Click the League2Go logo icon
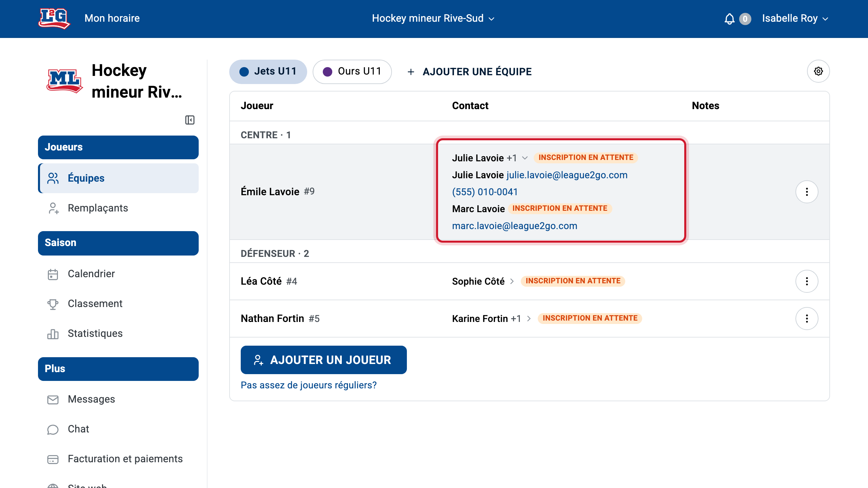868x488 pixels. [54, 18]
